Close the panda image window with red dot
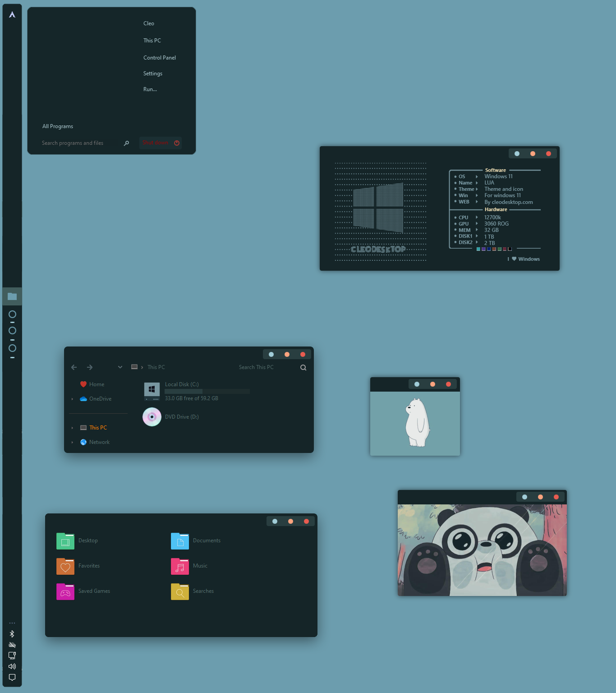This screenshot has height=693, width=616. click(556, 497)
